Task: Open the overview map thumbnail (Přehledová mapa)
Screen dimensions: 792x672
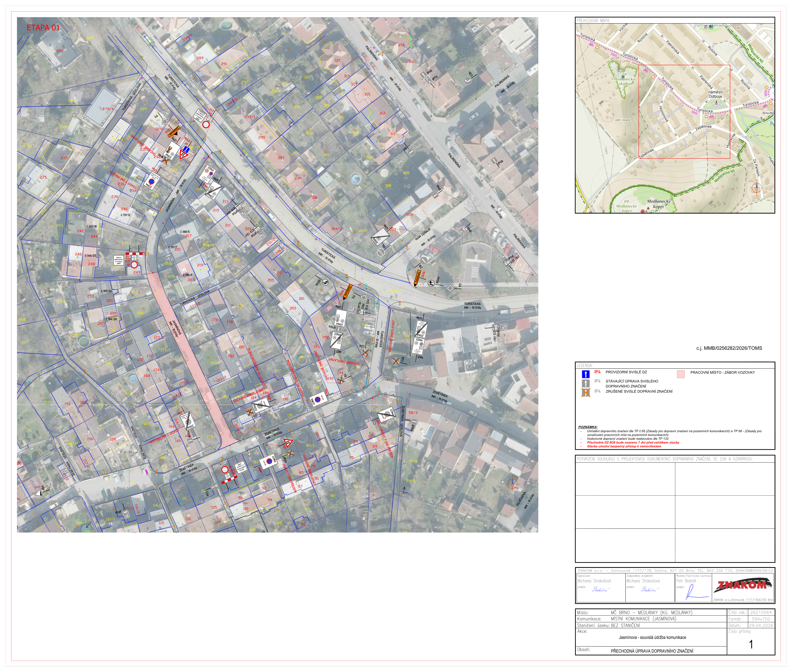Action: tap(675, 118)
